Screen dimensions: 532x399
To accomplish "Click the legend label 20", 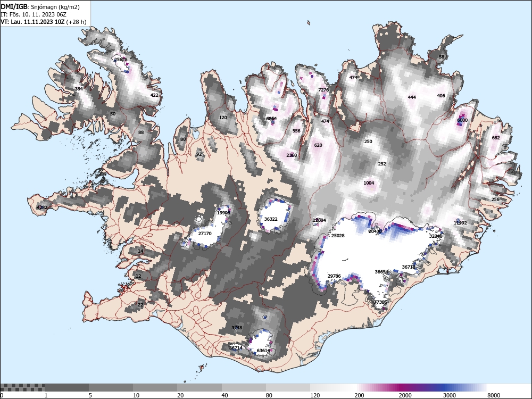I will click(180, 395).
